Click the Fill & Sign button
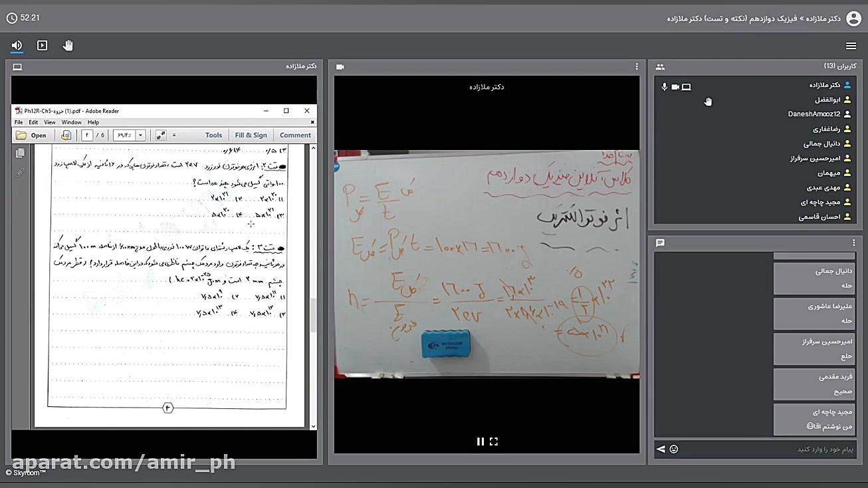 [251, 135]
